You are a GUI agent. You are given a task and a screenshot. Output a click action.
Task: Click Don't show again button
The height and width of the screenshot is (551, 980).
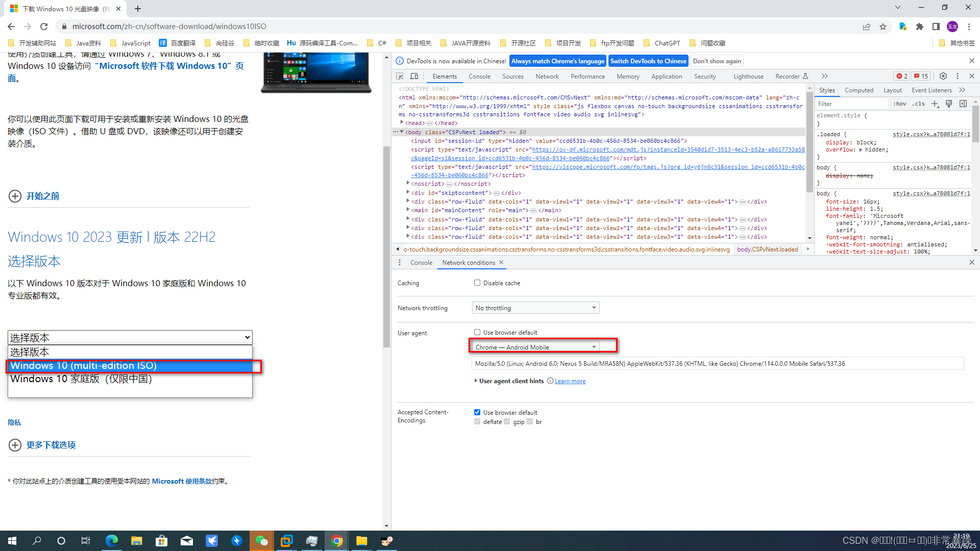point(717,61)
